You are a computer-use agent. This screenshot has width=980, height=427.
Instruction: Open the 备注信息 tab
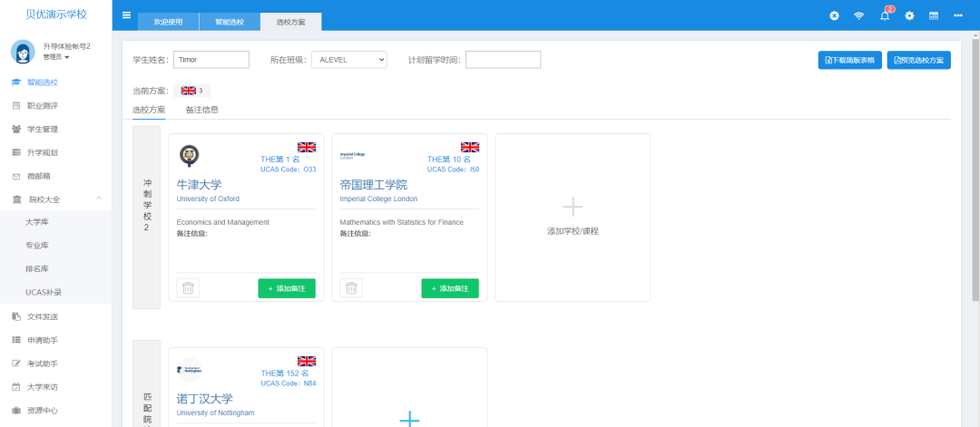click(201, 110)
